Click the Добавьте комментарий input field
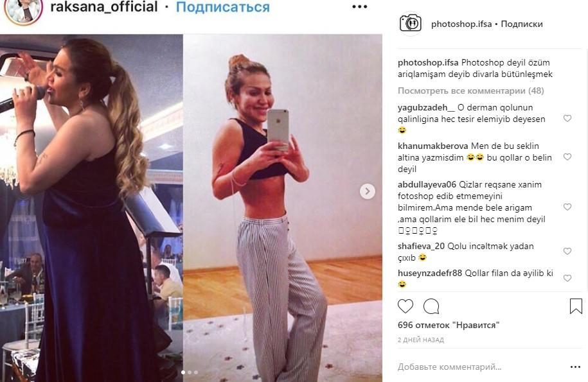The height and width of the screenshot is (382, 588). 482,367
